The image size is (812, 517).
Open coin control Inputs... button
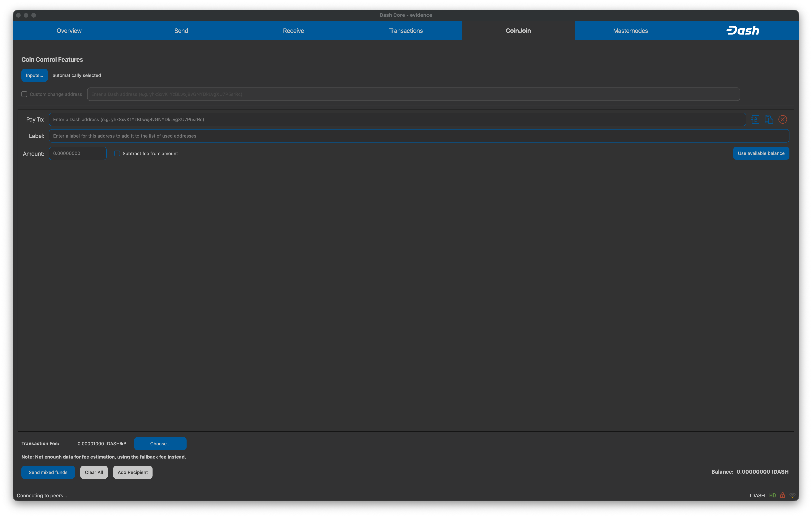point(34,75)
